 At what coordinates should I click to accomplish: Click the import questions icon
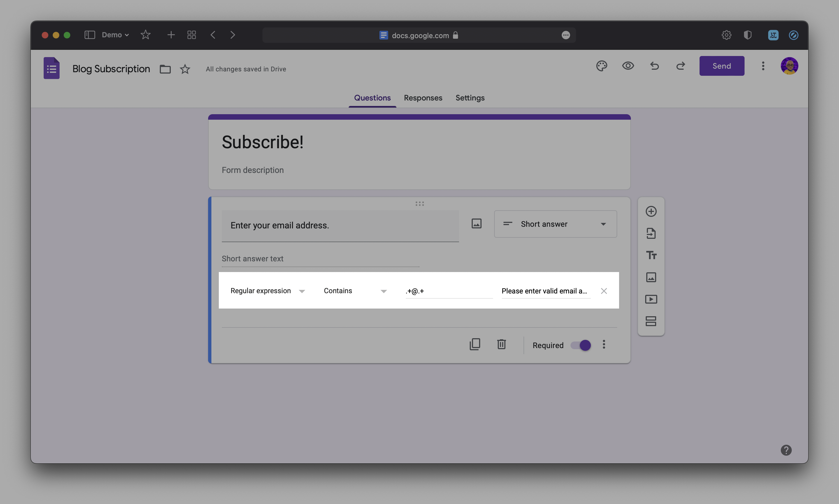point(651,233)
